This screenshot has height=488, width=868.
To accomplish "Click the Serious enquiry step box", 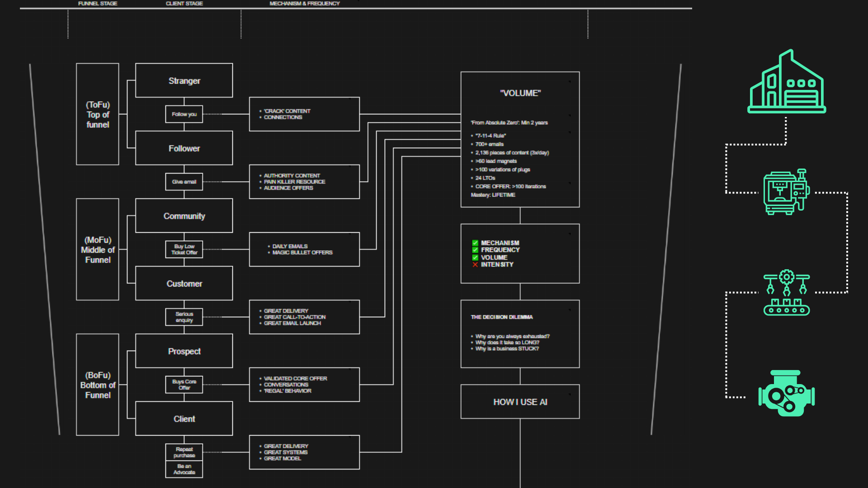I will (184, 317).
